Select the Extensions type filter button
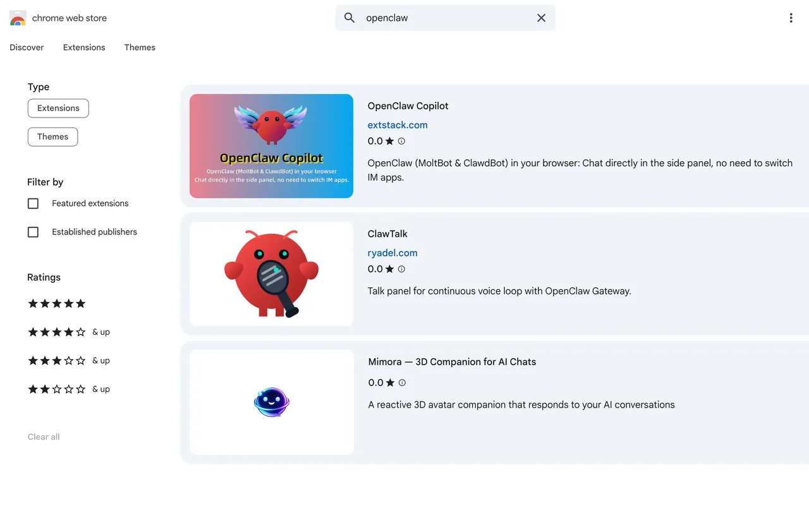This screenshot has height=532, width=809. 58,108
